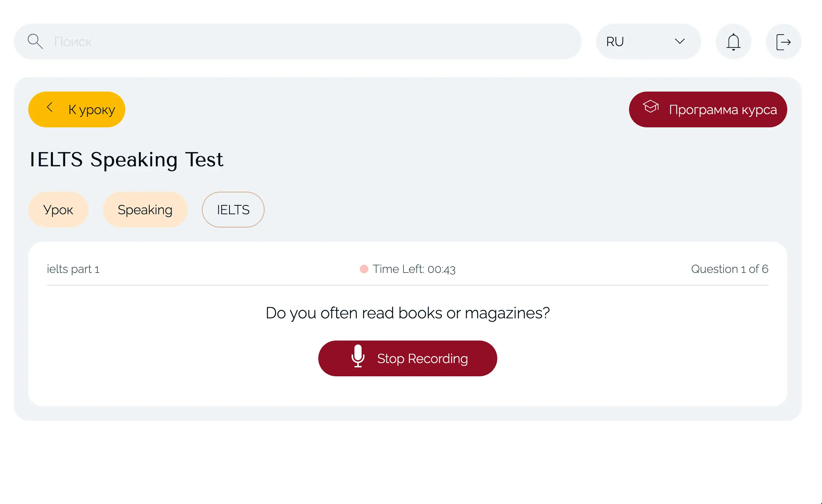This screenshot has width=822, height=504.
Task: Click the chevron next to RU language selector
Action: [x=680, y=41]
